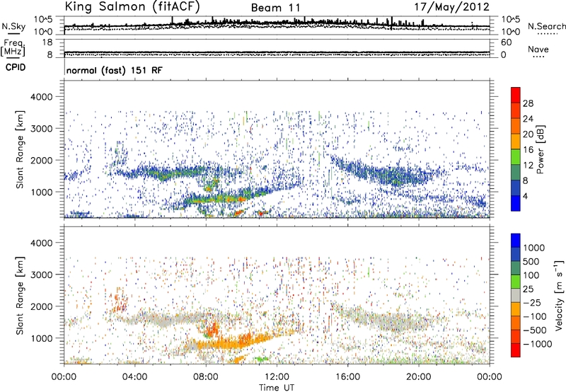Pick the grey segment of velocity color bar
The width and height of the screenshot is (566, 392).
pos(516,296)
